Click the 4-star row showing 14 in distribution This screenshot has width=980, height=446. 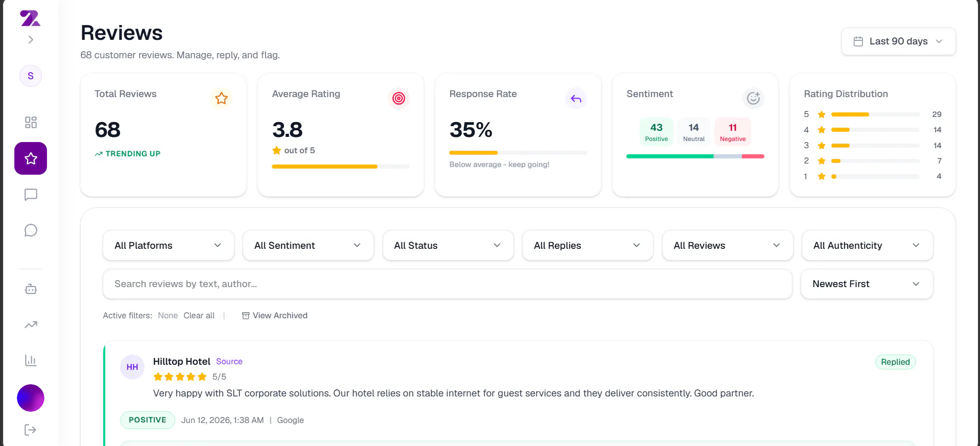872,130
